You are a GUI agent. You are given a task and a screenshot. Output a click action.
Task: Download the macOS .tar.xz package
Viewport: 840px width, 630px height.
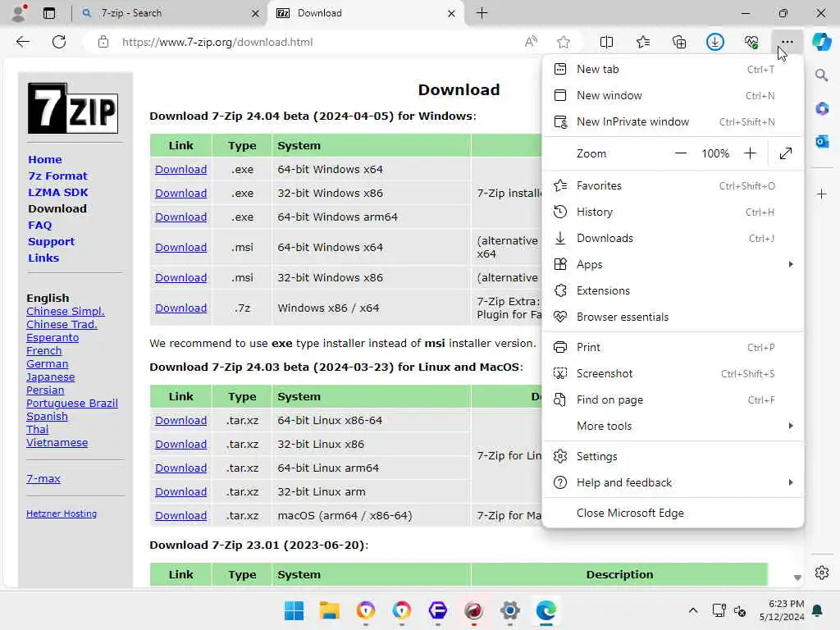coord(180,515)
